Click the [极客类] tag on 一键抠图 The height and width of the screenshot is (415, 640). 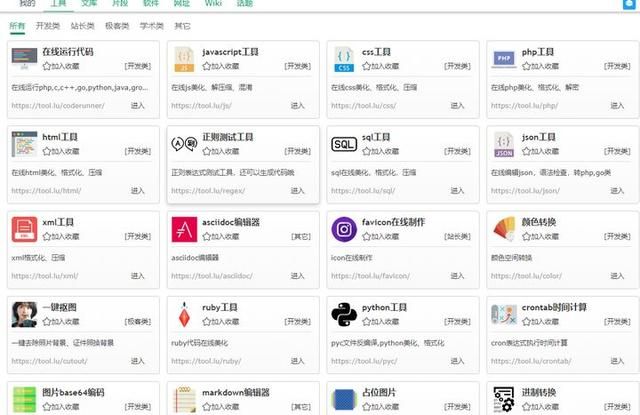pos(138,322)
